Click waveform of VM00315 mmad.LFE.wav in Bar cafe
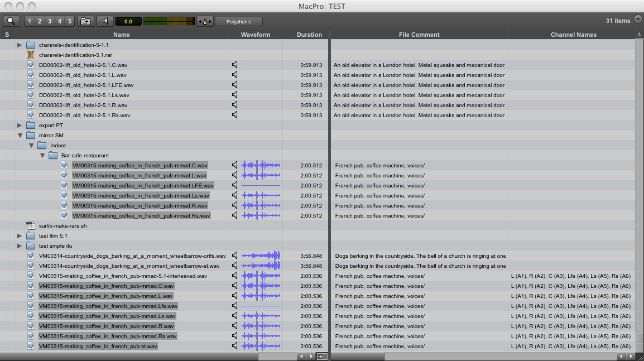 261,185
